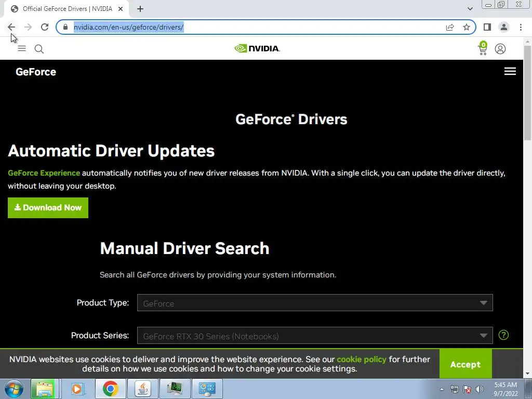Click the 'Product Type:' label
This screenshot has width=532, height=399.
pos(103,303)
